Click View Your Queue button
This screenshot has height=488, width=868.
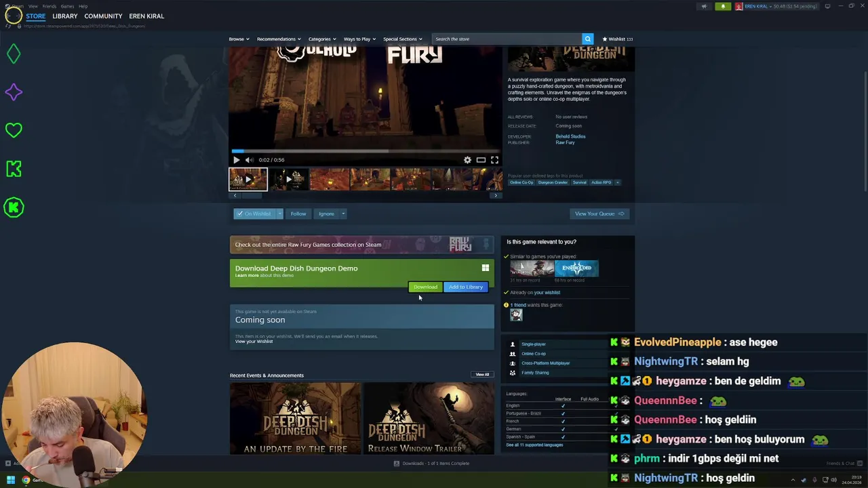[x=599, y=213]
